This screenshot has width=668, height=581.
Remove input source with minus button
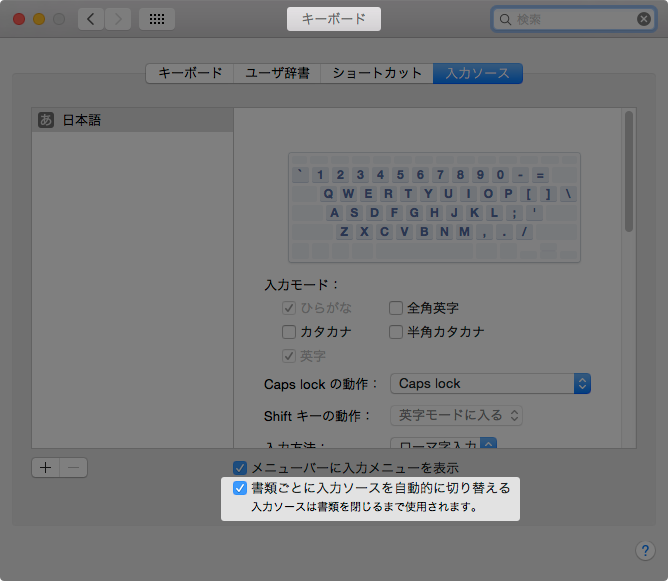pyautogui.click(x=74, y=468)
